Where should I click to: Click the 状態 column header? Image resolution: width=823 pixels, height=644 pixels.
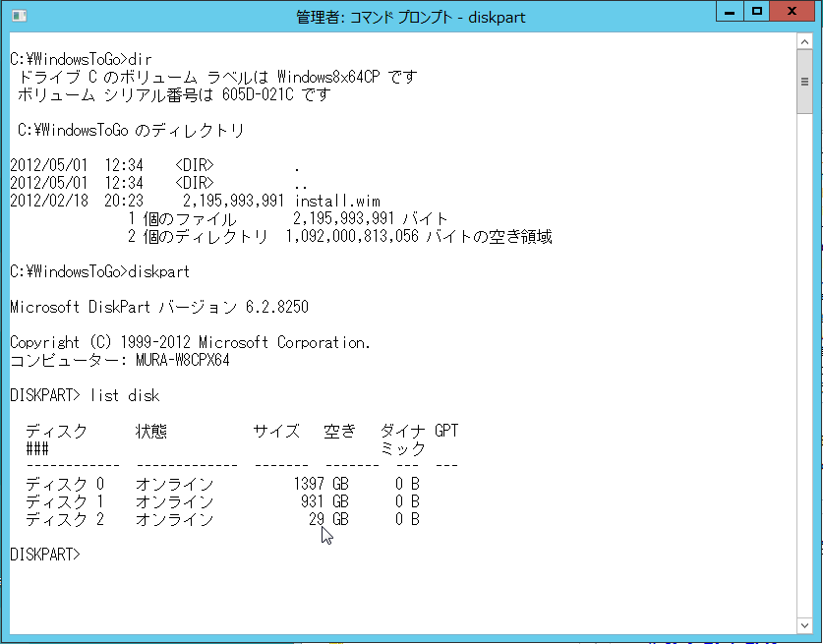151,431
